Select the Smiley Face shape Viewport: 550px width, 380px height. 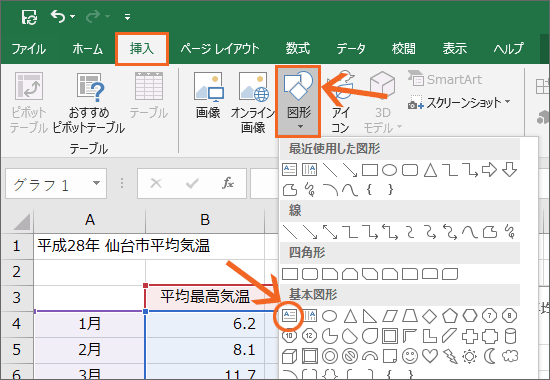[x=409, y=356]
